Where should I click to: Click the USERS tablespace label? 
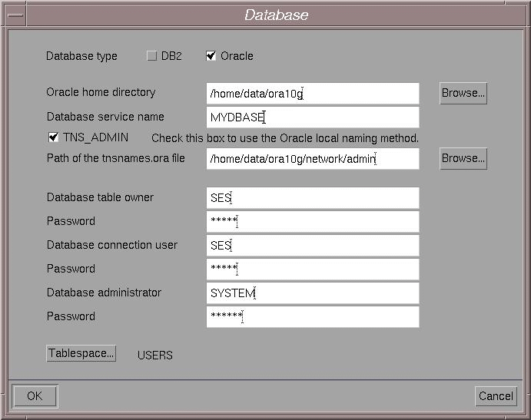pyautogui.click(x=154, y=356)
